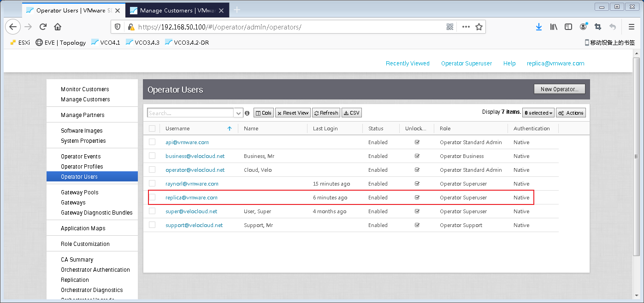Open the page actions three-dot menu

tap(466, 27)
